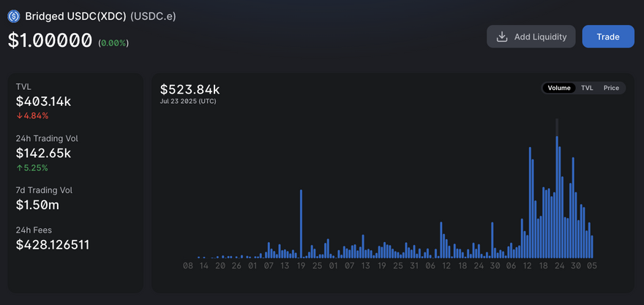The image size is (644, 305).
Task: Click the $1.00000 token price
Action: [x=50, y=41]
